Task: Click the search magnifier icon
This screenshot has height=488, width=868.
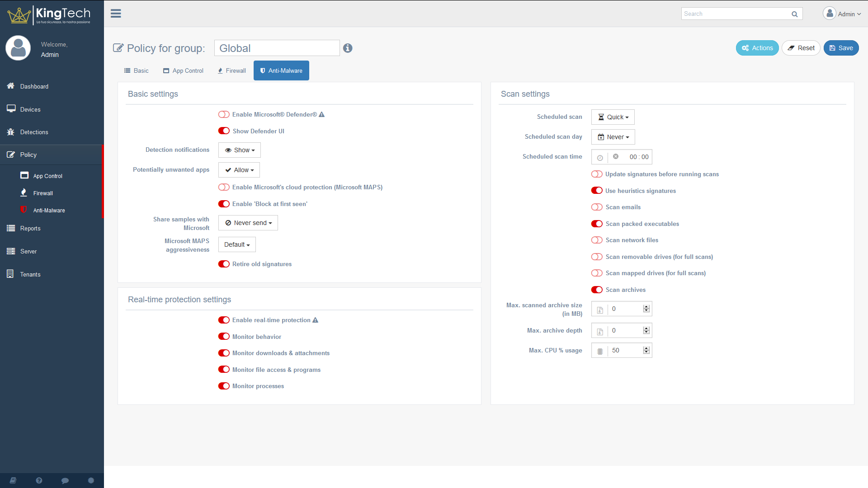Action: [794, 14]
